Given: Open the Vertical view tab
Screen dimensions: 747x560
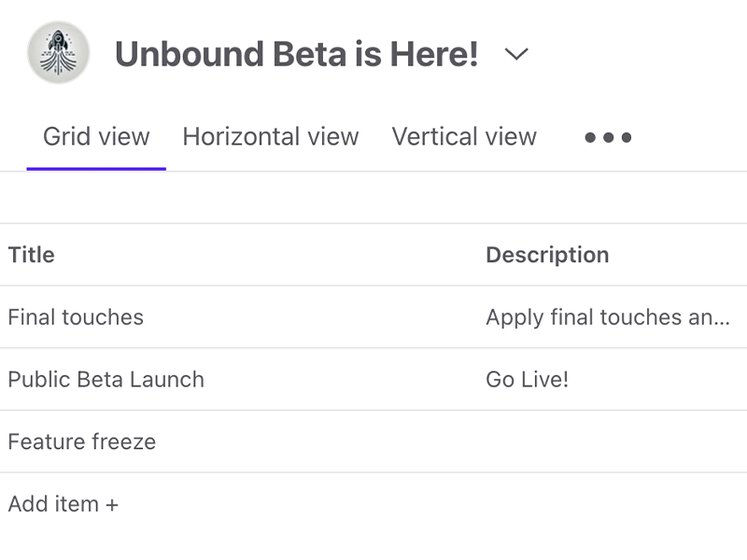Looking at the screenshot, I should [464, 137].
